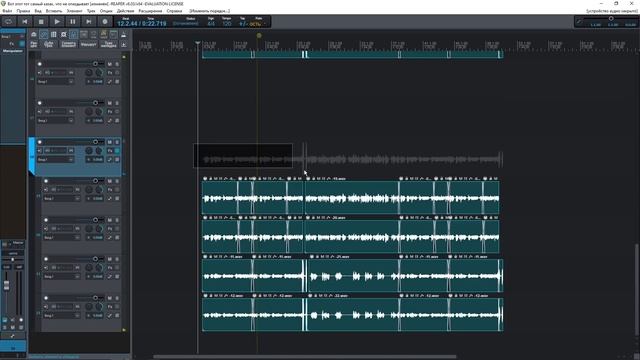The width and height of the screenshot is (640, 360).
Task: Open the Справка menu
Action: click(x=174, y=11)
